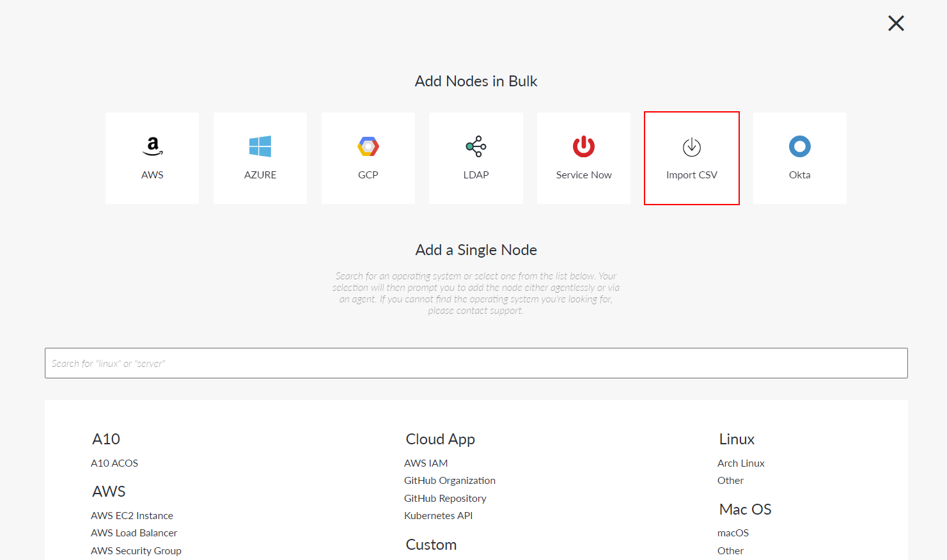The height and width of the screenshot is (560, 947).
Task: Open the Import CSV option
Action: click(x=692, y=158)
